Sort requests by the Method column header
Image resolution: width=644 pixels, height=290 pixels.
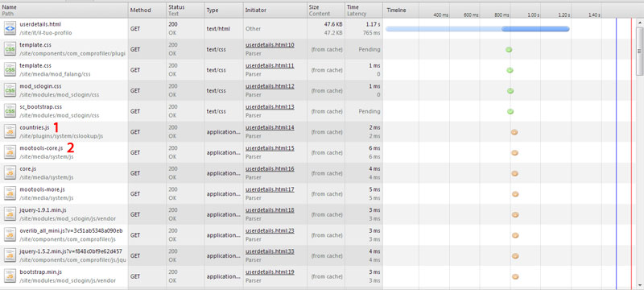point(147,10)
